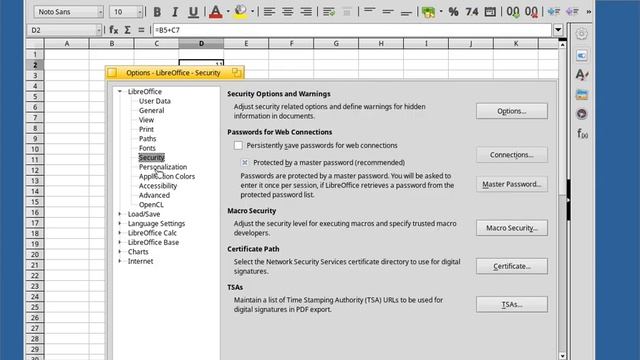The width and height of the screenshot is (640, 360).
Task: Show more toolbar items via the chevron
Action: tap(589, 12)
